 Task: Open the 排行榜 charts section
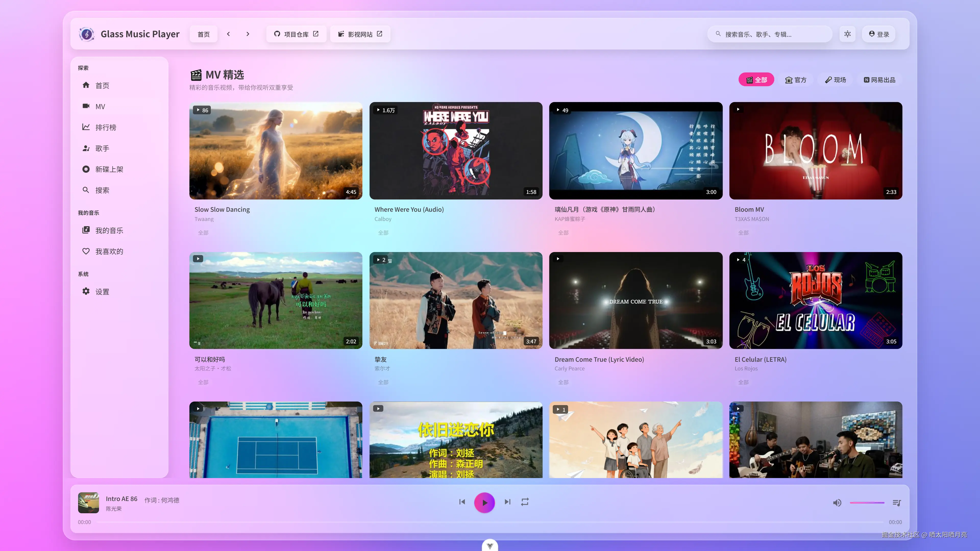click(x=106, y=127)
